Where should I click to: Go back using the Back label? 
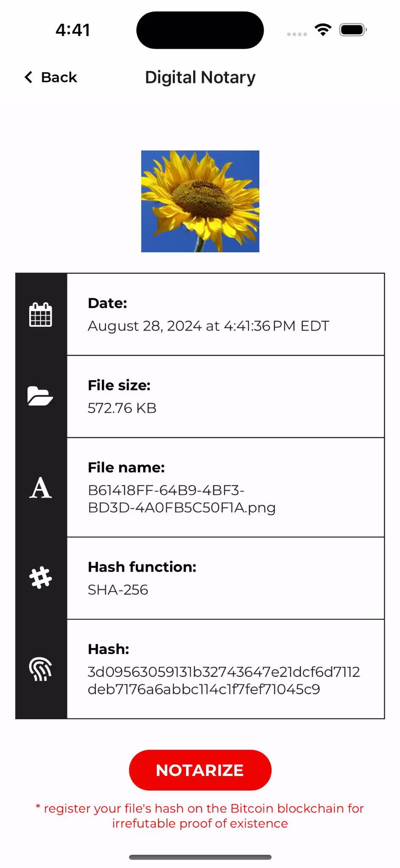coord(59,77)
